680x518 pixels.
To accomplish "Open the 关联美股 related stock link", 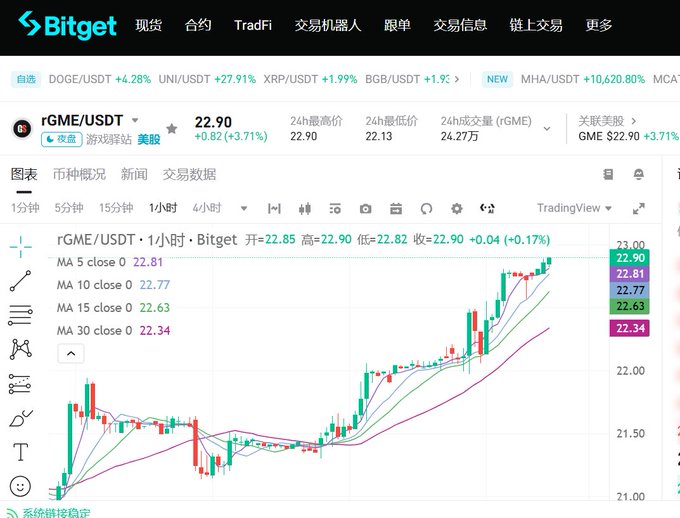I will [x=607, y=121].
